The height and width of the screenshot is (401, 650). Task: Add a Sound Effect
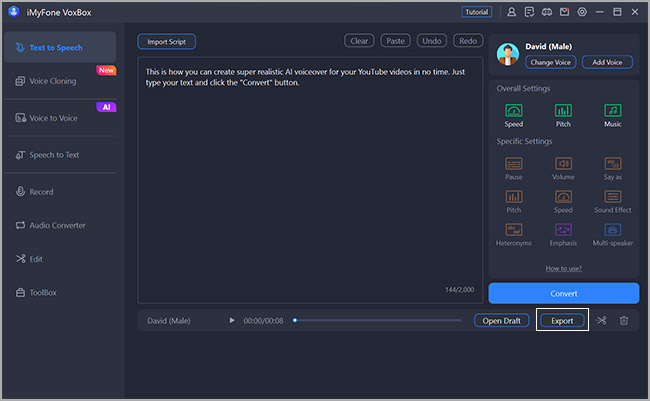613,202
